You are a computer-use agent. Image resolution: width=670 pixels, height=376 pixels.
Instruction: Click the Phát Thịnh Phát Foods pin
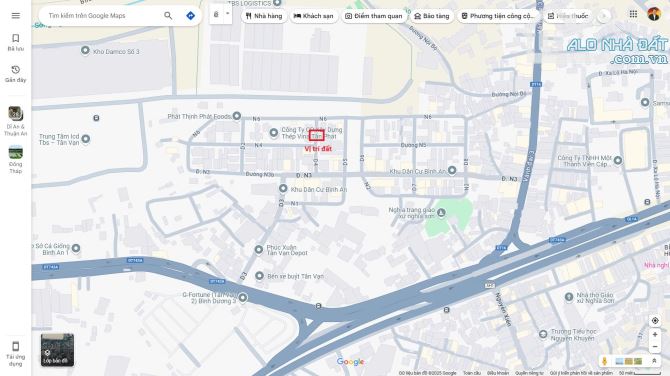(x=237, y=116)
